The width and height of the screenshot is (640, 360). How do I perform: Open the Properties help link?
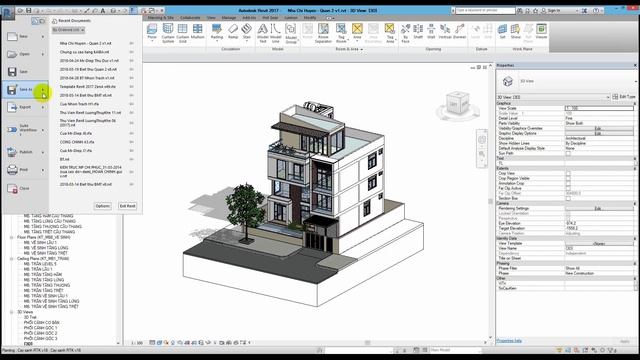coord(509,341)
